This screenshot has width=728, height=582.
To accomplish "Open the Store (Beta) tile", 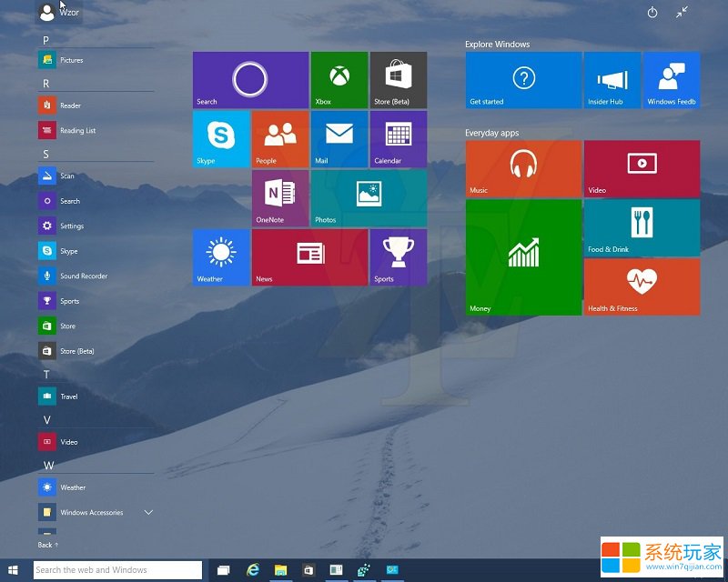I will [399, 80].
